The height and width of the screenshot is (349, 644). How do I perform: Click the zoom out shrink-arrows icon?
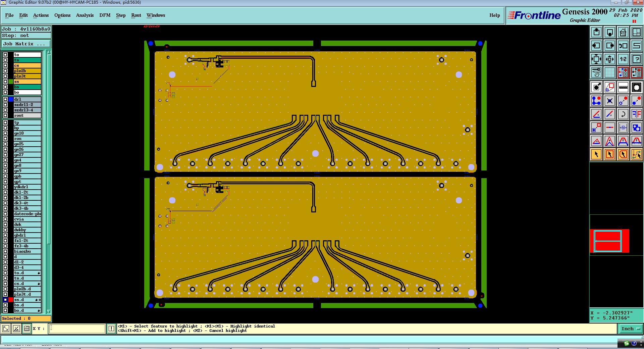[x=610, y=59]
